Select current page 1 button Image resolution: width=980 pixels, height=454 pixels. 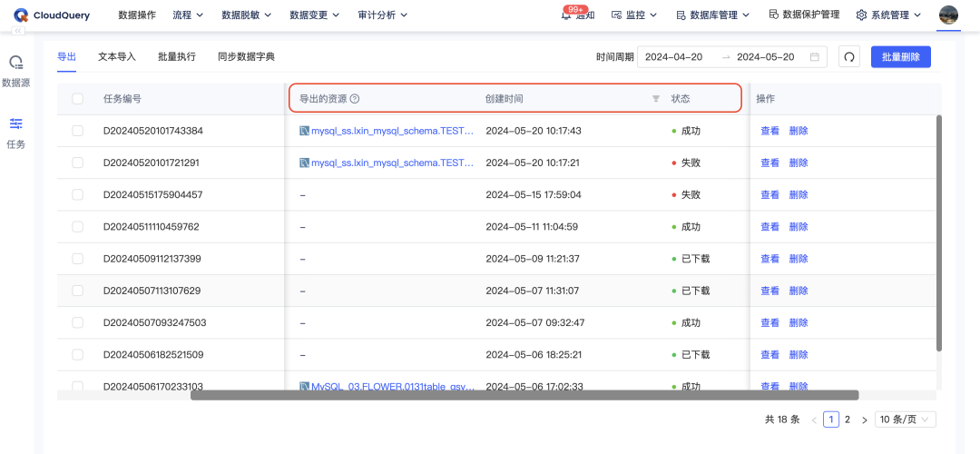831,419
